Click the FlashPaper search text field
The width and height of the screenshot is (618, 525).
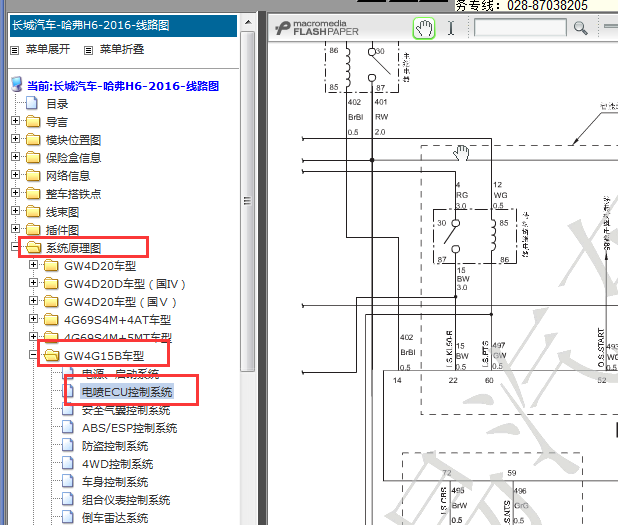[520, 28]
